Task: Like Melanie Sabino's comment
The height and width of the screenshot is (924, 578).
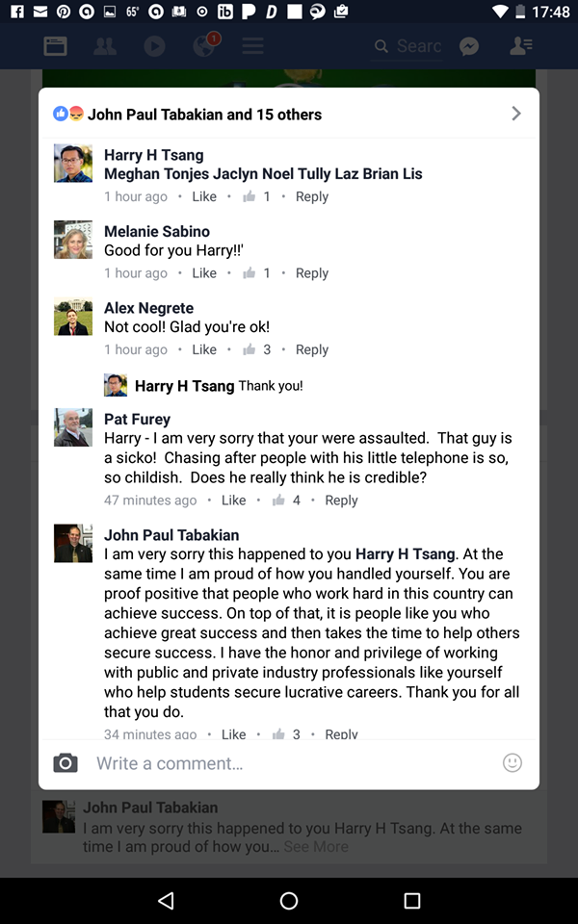Action: coord(204,273)
